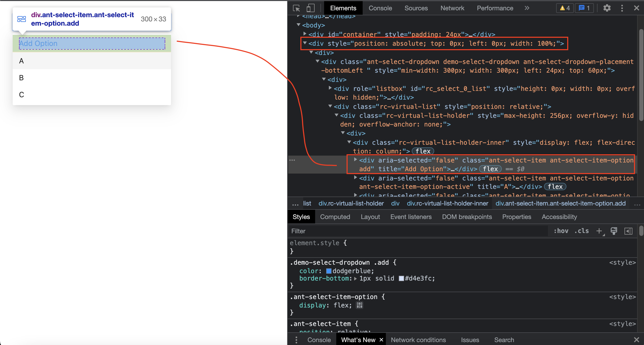Collapse the rc-virtual-list div node
Image resolution: width=644 pixels, height=345 pixels.
tap(330, 106)
